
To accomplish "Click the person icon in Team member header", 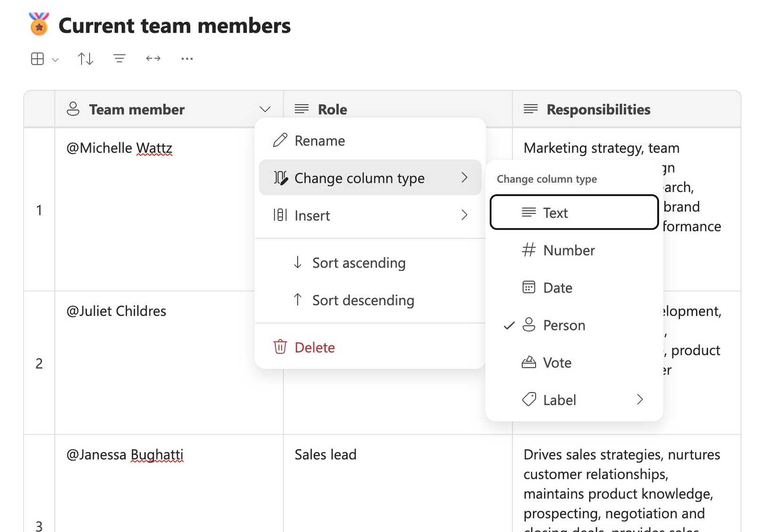I will pyautogui.click(x=73, y=109).
